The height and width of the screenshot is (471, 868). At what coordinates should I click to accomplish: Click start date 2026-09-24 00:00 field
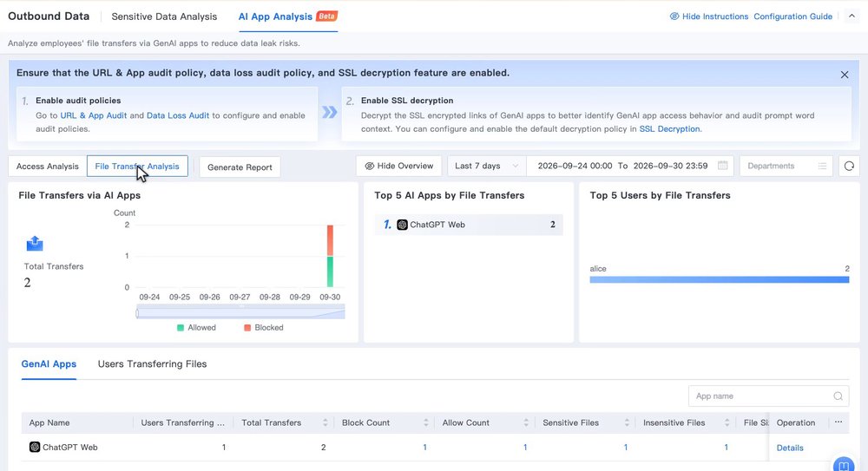click(x=575, y=166)
